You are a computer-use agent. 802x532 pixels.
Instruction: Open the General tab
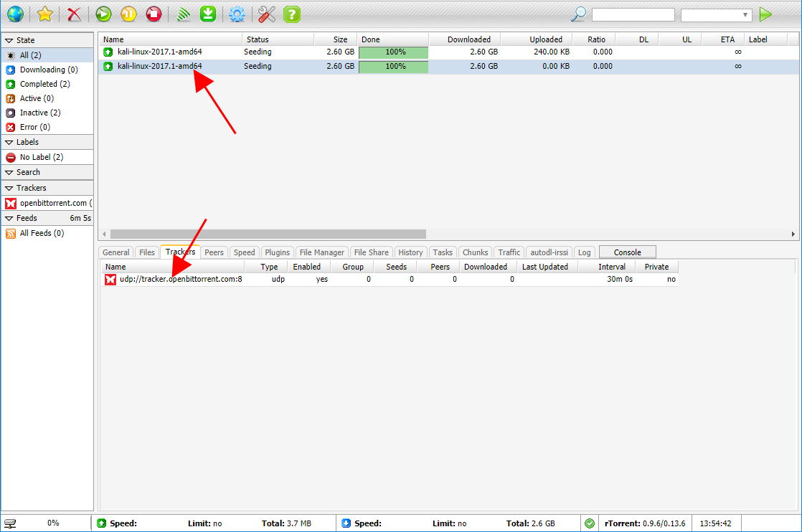(116, 252)
